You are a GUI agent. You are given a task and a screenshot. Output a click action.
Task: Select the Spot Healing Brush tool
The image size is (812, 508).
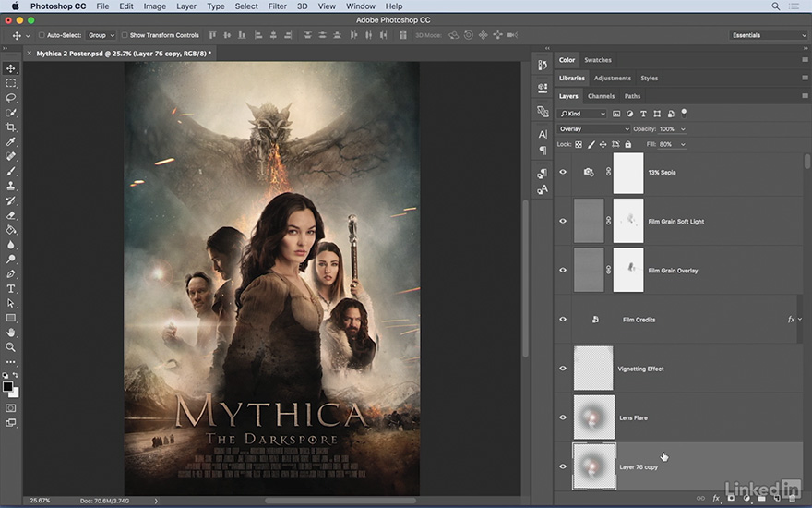pos(10,156)
